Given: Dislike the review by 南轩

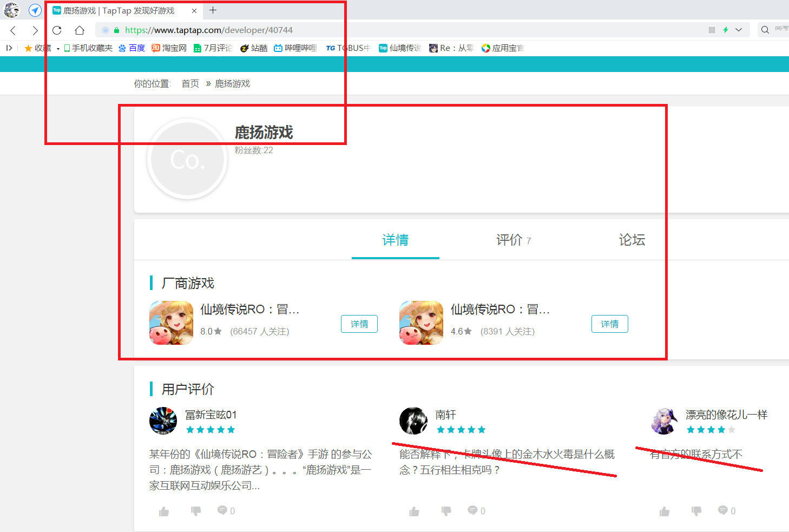Looking at the screenshot, I should click(x=446, y=511).
